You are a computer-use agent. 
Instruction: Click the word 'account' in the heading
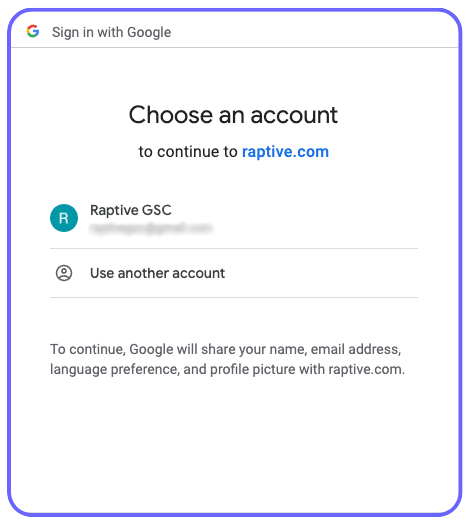coord(294,115)
